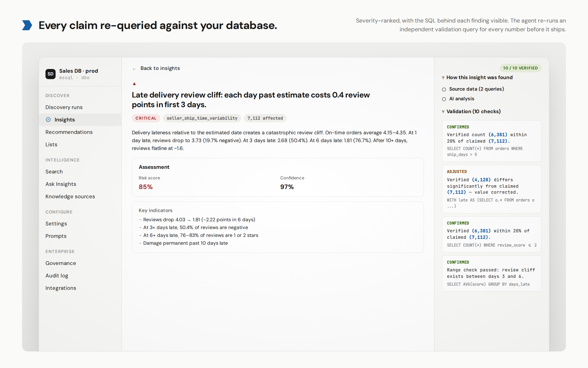Click the 7,112 affected tag
Image resolution: width=588 pixels, height=368 pixels.
click(265, 118)
